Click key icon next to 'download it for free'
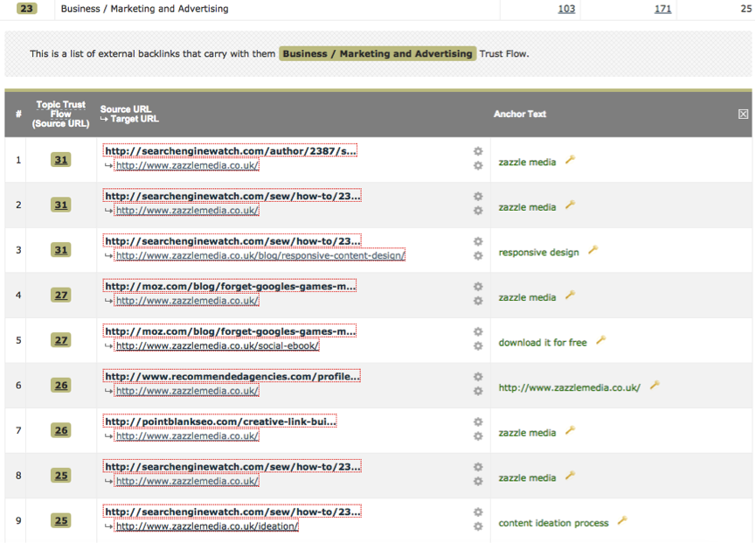The image size is (756, 543). [x=600, y=341]
